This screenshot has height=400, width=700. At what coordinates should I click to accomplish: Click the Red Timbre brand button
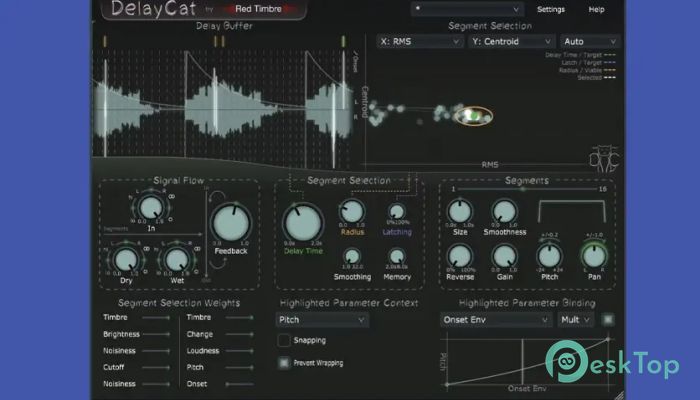262,12
